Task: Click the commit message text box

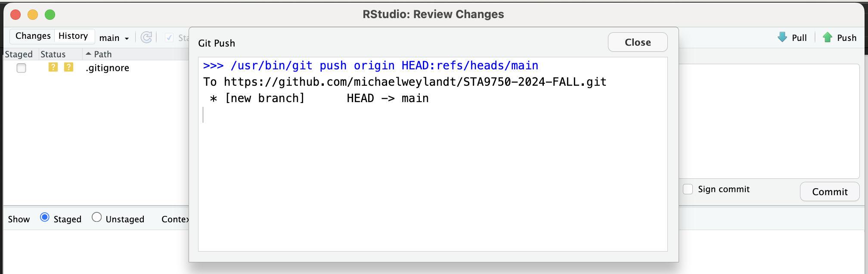Action: coord(769,121)
